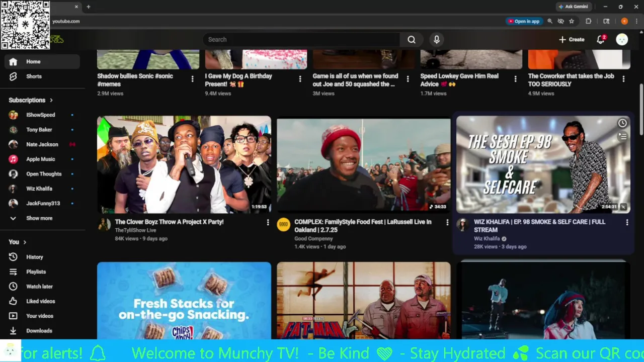Viewport: 644px width, 362px height.
Task: Add Wiz Khalifa video to Watch later clock icon
Action: 622,123
